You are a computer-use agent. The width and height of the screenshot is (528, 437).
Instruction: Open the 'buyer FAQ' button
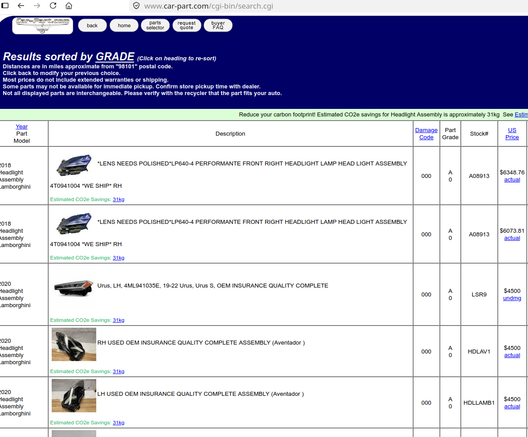218,26
